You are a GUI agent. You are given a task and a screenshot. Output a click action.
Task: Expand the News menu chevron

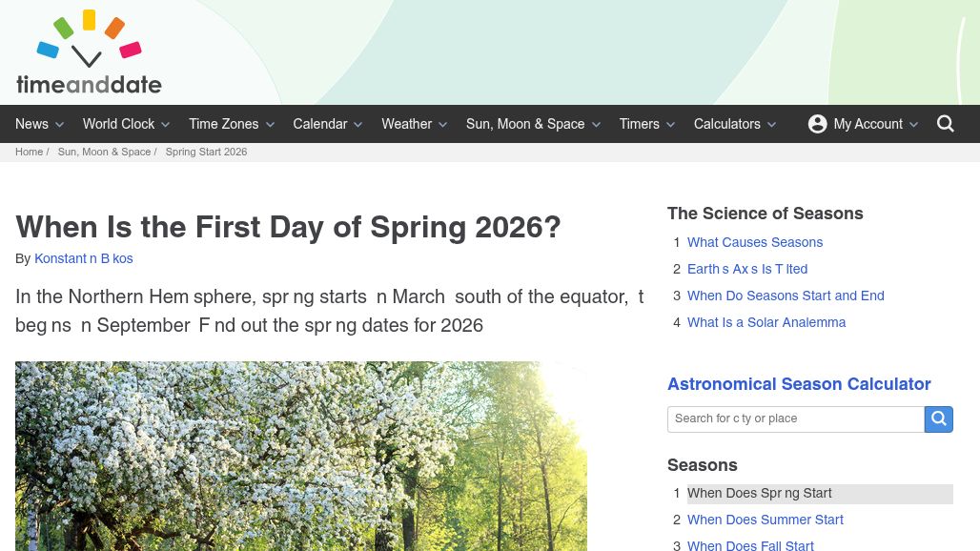tap(60, 125)
